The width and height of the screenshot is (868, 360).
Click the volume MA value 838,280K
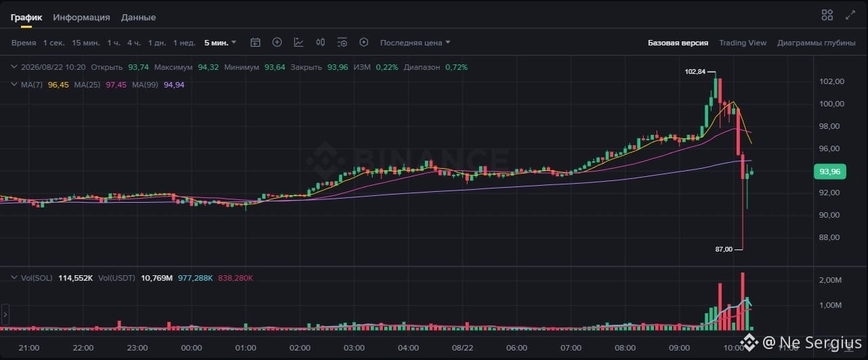[236, 278]
